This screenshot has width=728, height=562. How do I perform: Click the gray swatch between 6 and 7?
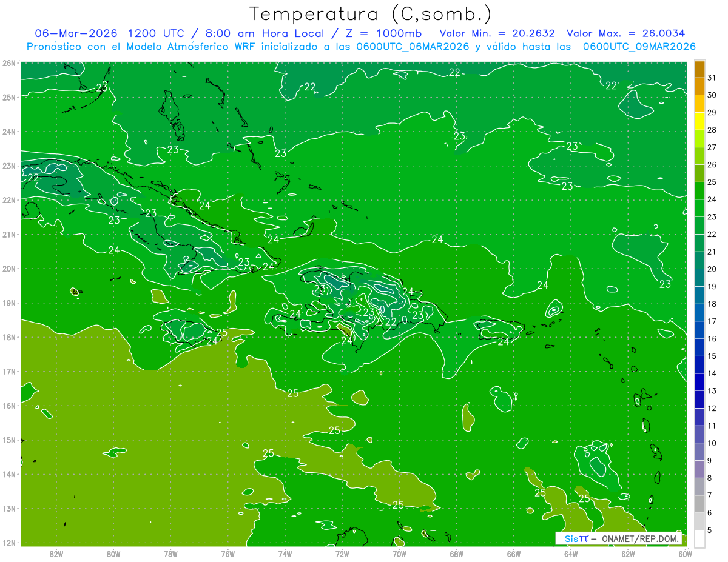699,504
